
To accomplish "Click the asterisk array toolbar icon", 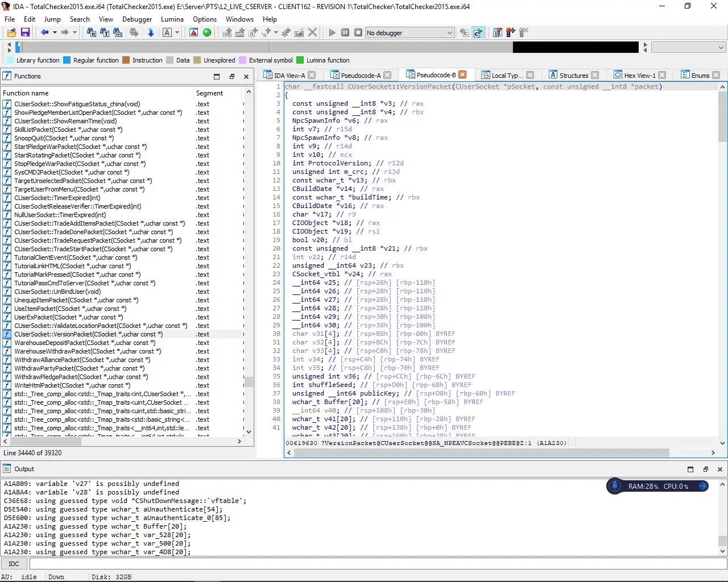I will [286, 32].
